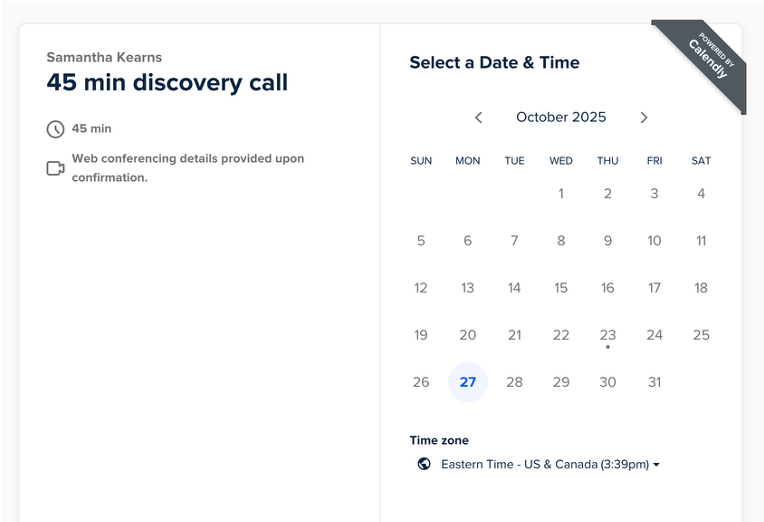Screen dimensions: 764x522
Task: Select October 23 with today dot
Action: click(608, 335)
